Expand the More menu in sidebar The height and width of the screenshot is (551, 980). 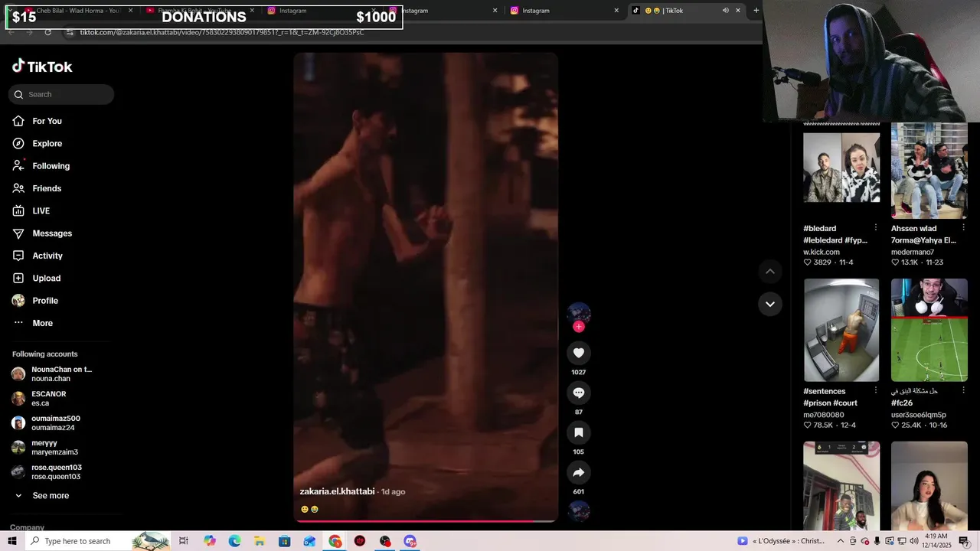tap(32, 323)
